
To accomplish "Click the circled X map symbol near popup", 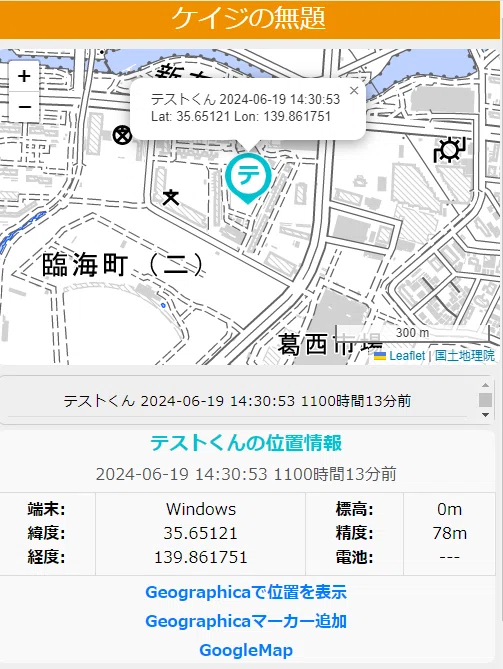I will coord(122,136).
